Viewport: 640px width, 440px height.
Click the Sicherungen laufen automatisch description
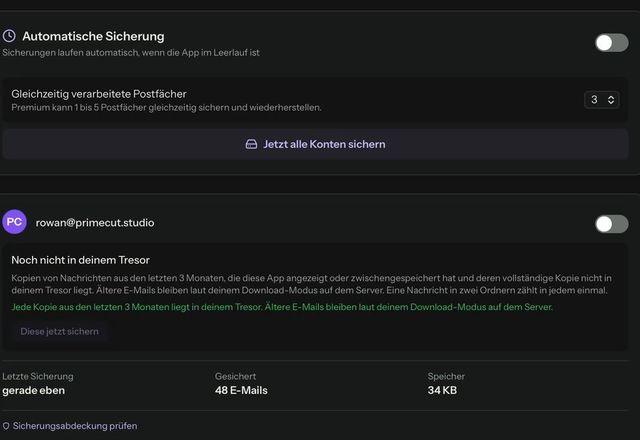click(131, 53)
